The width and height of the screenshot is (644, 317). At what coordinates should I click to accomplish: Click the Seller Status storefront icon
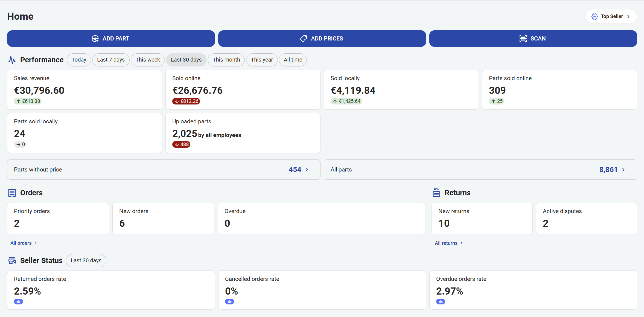(12, 261)
